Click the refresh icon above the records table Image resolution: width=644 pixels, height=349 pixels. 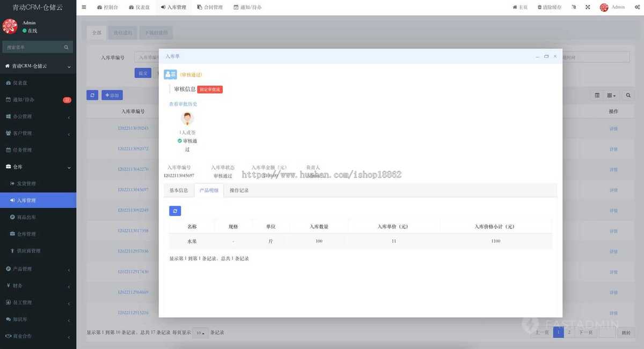tap(92, 95)
